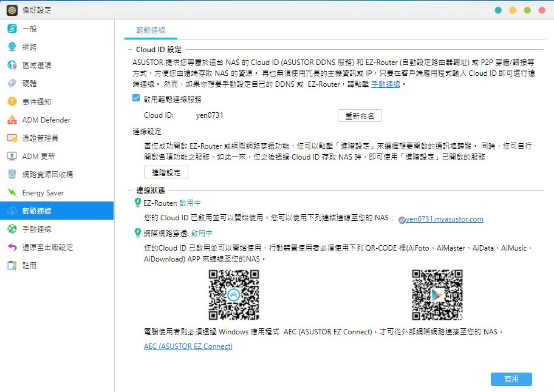The width and height of the screenshot is (554, 392).
Task: Open 註冊 label in sidebar
Action: pyautogui.click(x=29, y=265)
